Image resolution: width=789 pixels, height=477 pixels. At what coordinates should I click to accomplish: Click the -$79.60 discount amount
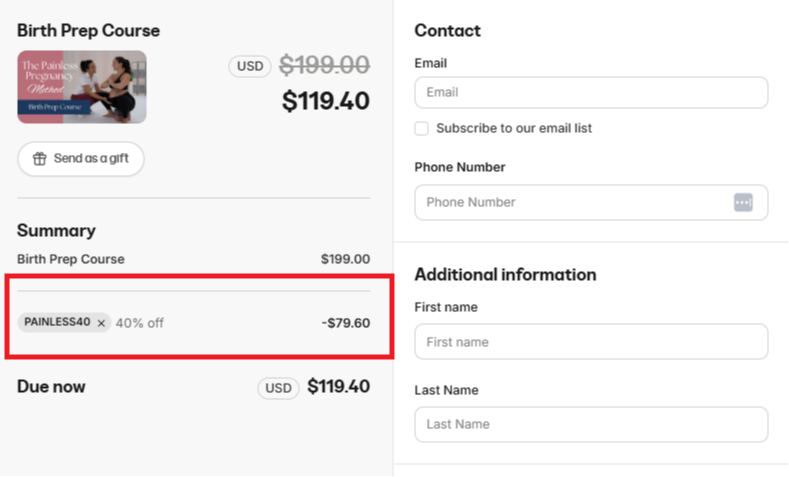pyautogui.click(x=346, y=323)
